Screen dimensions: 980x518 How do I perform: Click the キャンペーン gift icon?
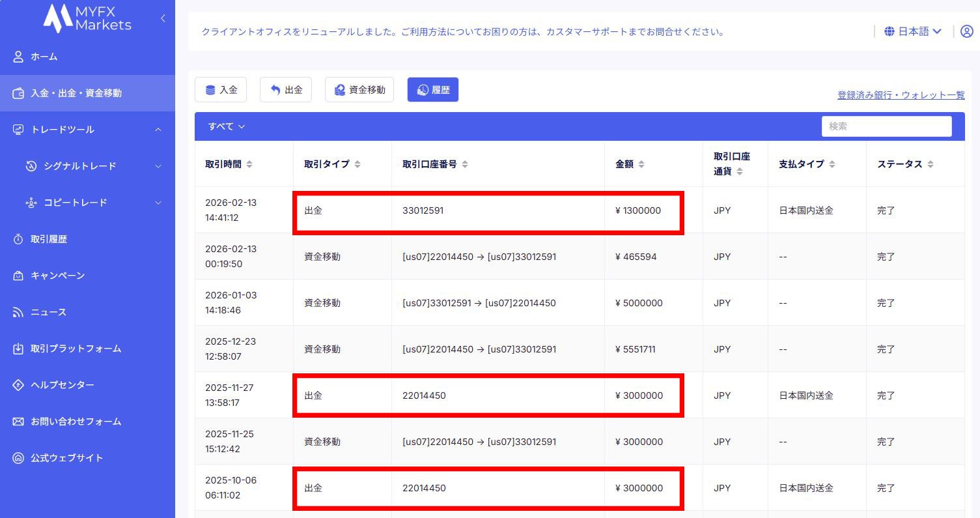[x=18, y=276]
